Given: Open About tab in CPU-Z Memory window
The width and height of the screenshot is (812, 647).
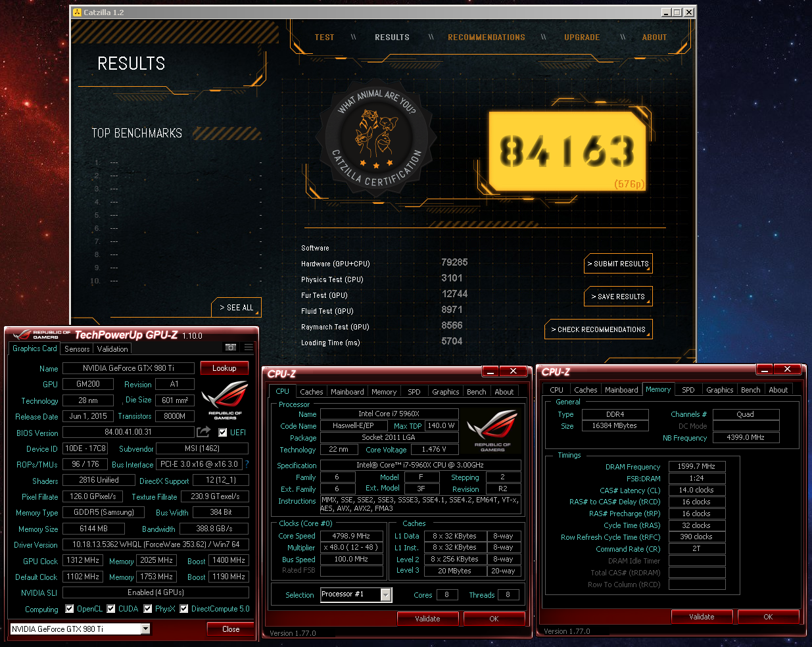Looking at the screenshot, I should 778,390.
